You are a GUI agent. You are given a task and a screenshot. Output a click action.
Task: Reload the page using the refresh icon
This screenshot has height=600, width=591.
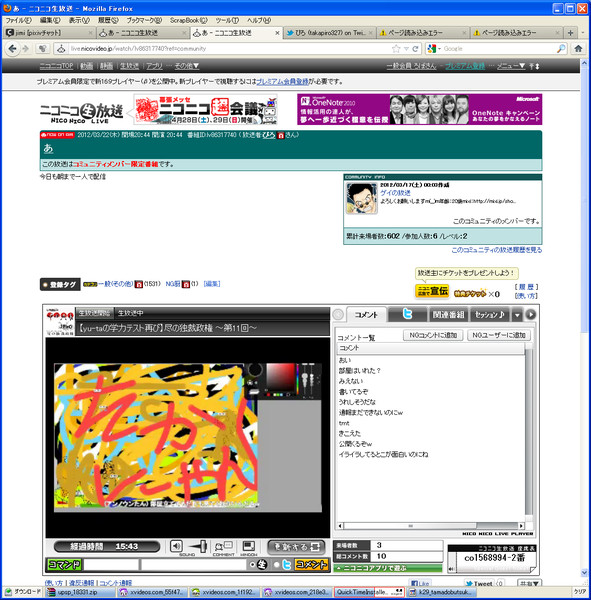415,49
